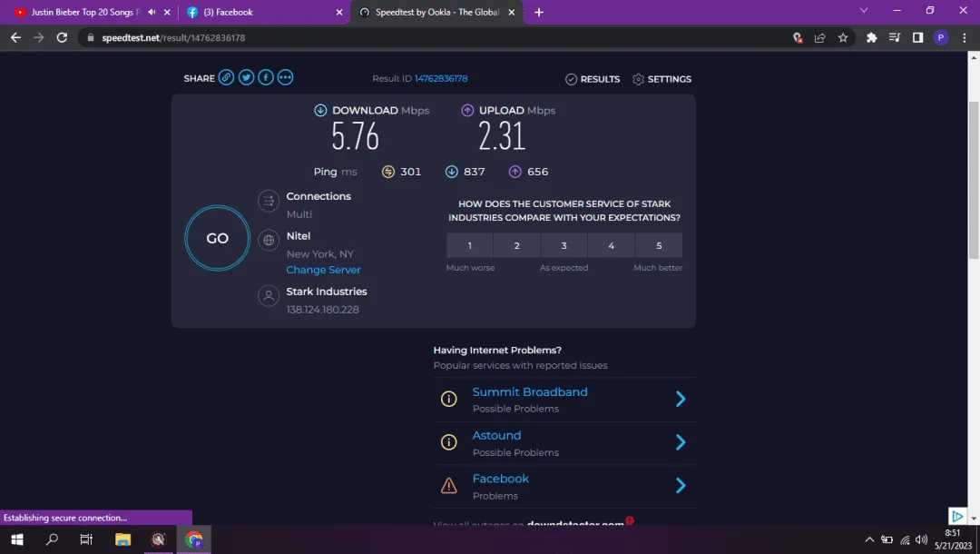The height and width of the screenshot is (554, 980).
Task: Toggle Chrome side panel
Action: tap(917, 37)
